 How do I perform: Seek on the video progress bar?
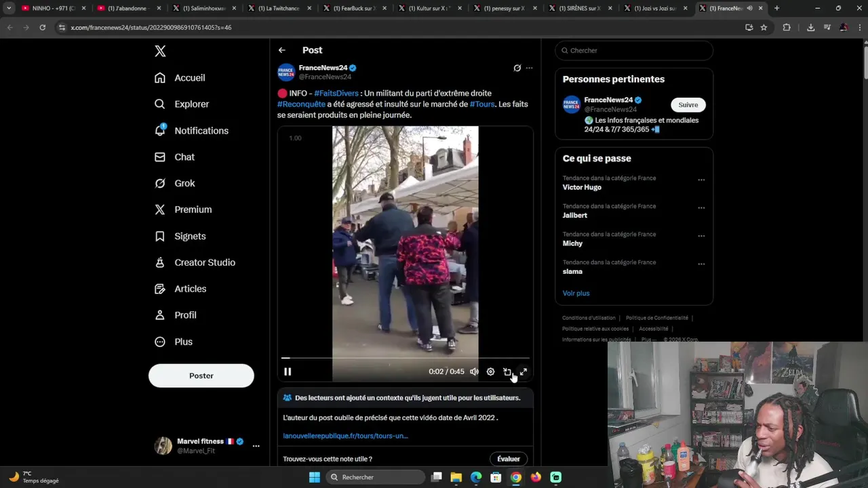point(406,358)
